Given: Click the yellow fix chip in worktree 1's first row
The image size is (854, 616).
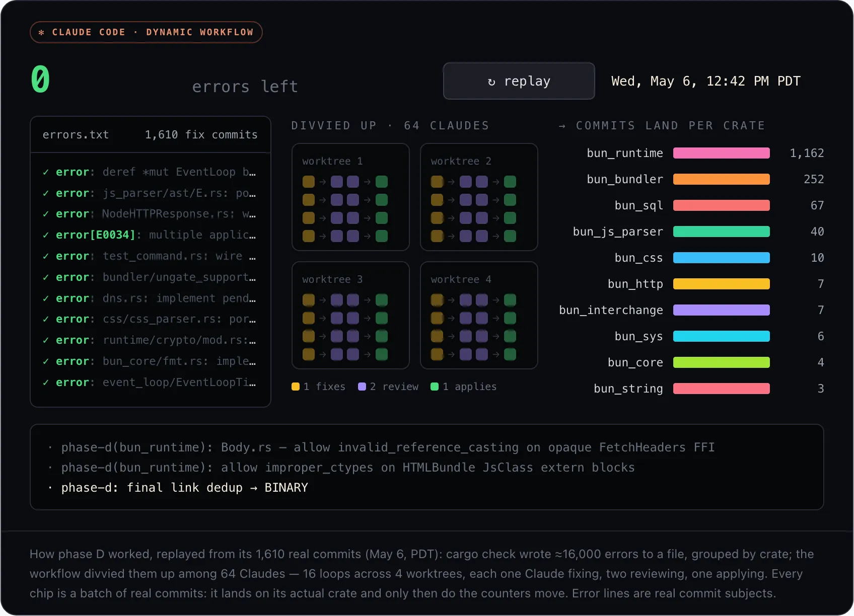Looking at the screenshot, I should [x=309, y=182].
